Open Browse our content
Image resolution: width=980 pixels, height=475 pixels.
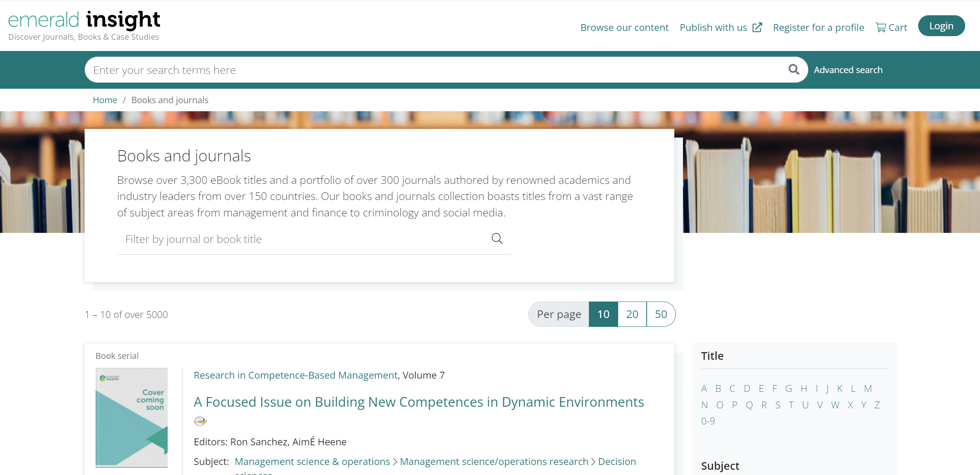pos(624,27)
